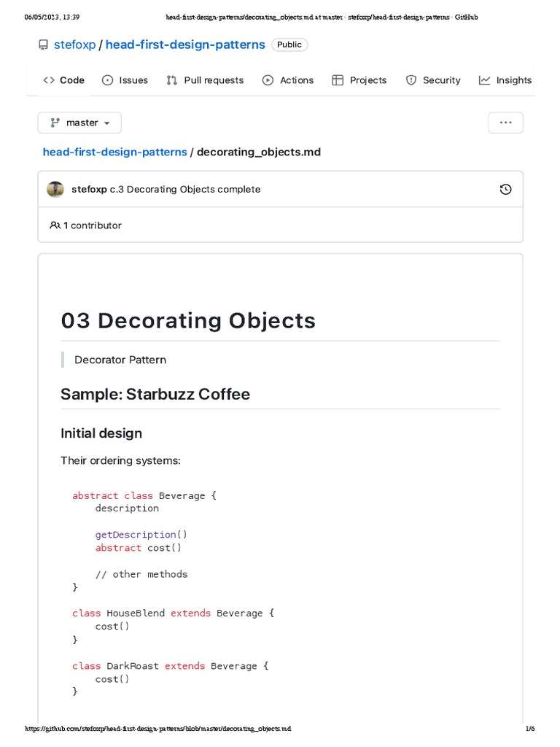Open the three-dot more options menu
Screen dimensions: 560x747
tap(505, 123)
